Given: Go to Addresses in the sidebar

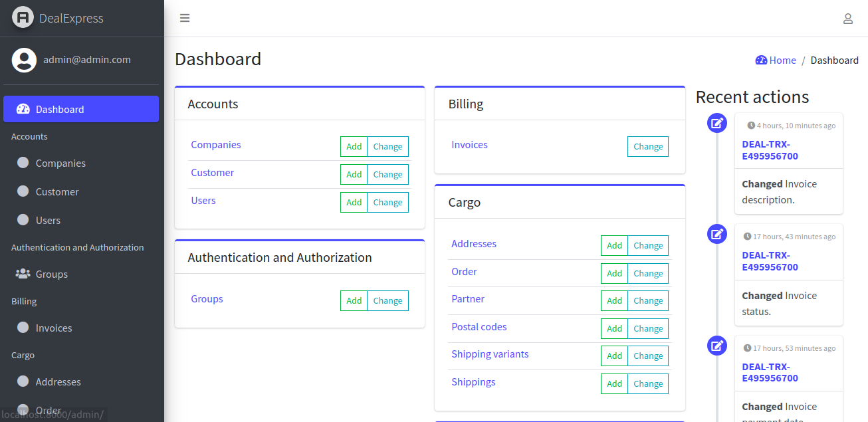Looking at the screenshot, I should pyautogui.click(x=58, y=381).
